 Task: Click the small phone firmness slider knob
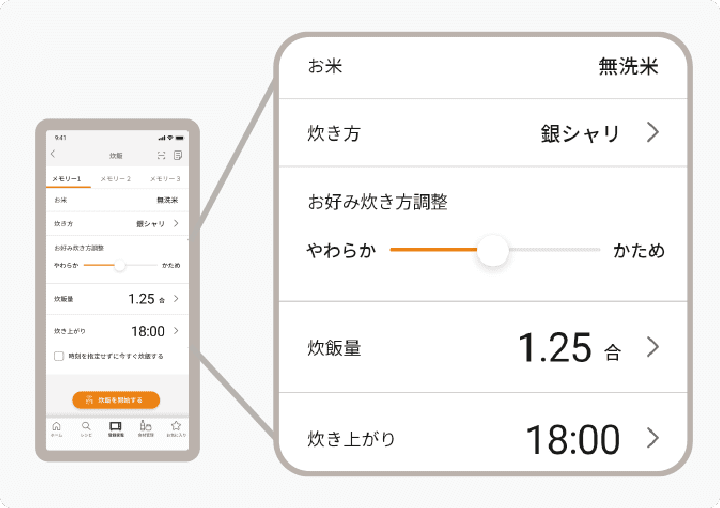click(119, 265)
